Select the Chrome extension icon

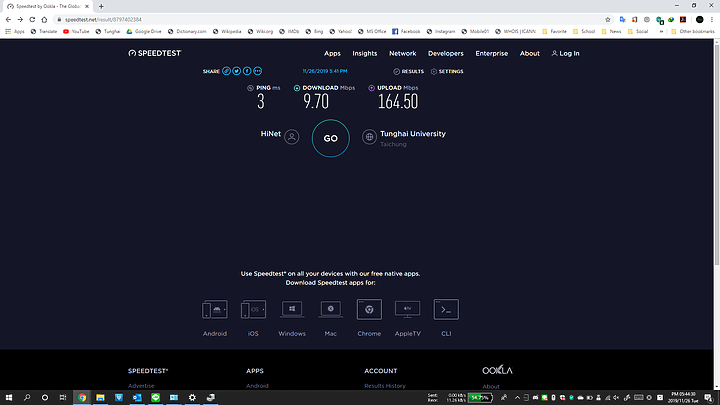click(369, 310)
